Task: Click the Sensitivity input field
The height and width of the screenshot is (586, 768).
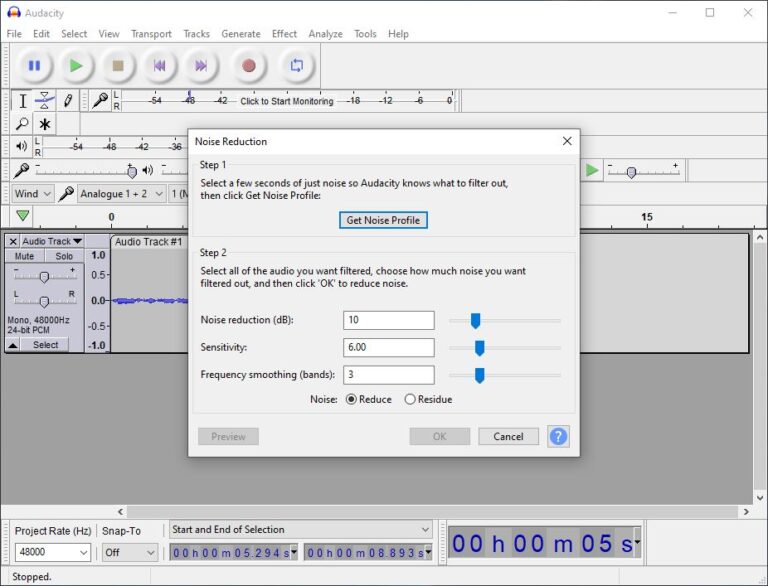Action: click(388, 347)
